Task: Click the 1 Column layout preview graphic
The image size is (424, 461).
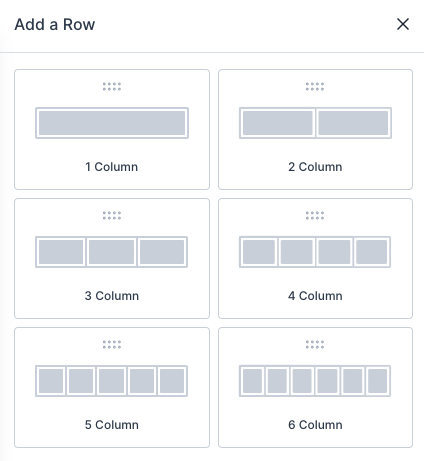Action: tap(112, 123)
